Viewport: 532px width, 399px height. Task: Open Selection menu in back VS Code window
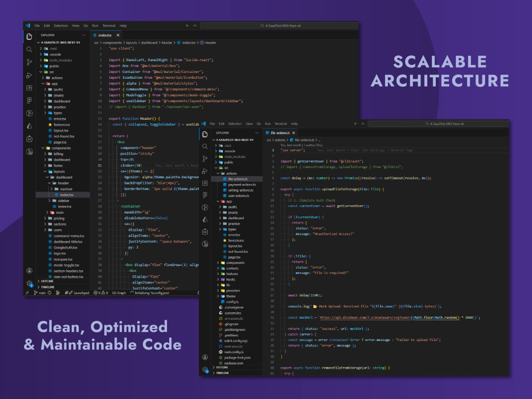click(61, 26)
